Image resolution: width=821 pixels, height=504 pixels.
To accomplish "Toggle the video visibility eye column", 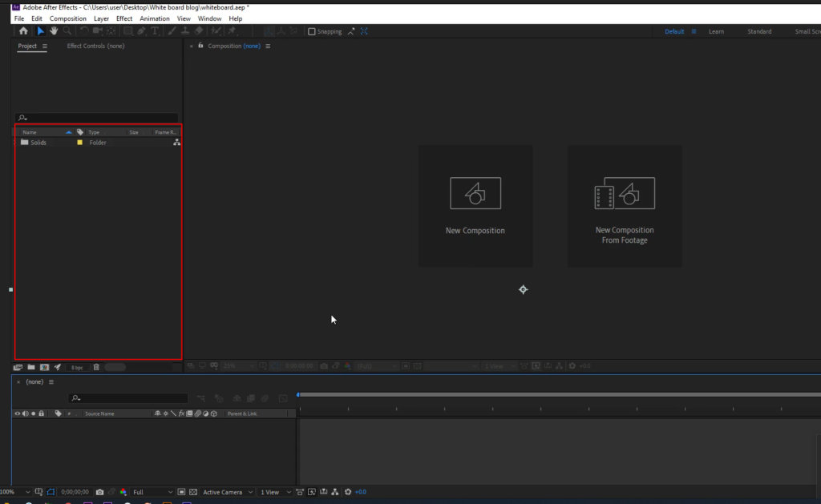I will (x=16, y=413).
